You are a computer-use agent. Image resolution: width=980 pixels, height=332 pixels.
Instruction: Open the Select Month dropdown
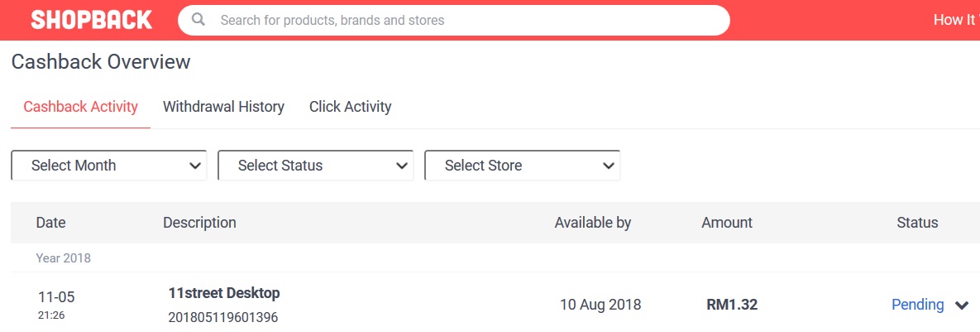[108, 166]
